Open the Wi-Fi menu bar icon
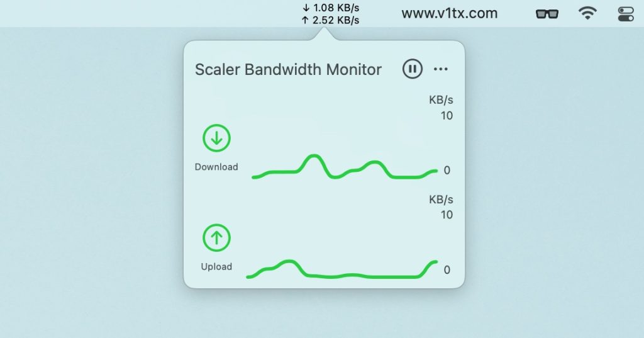 [587, 13]
